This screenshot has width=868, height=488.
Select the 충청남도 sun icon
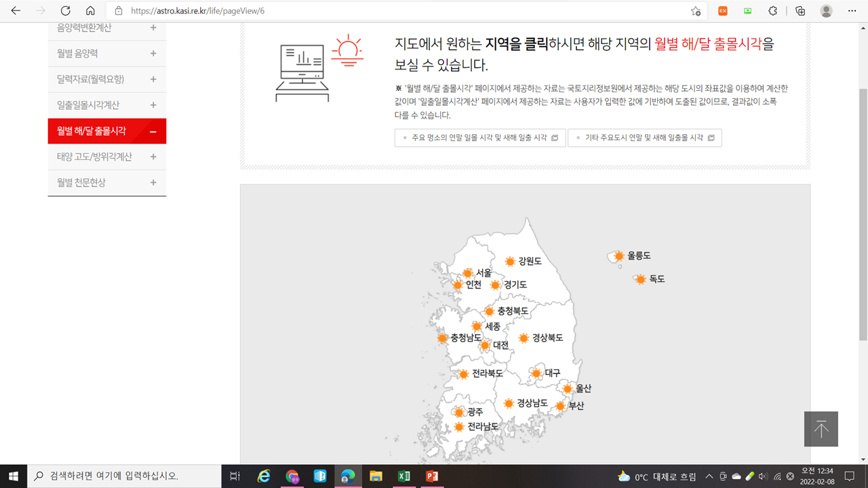[x=443, y=338]
